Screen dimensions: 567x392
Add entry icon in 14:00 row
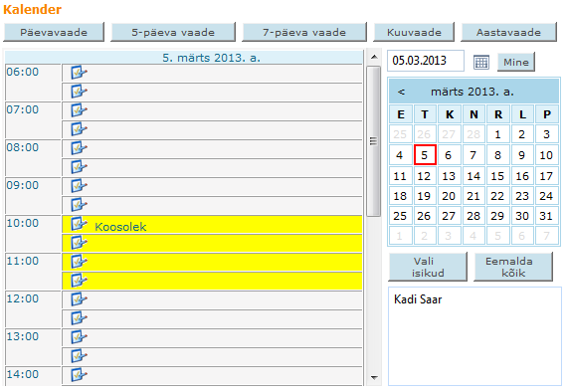79,375
